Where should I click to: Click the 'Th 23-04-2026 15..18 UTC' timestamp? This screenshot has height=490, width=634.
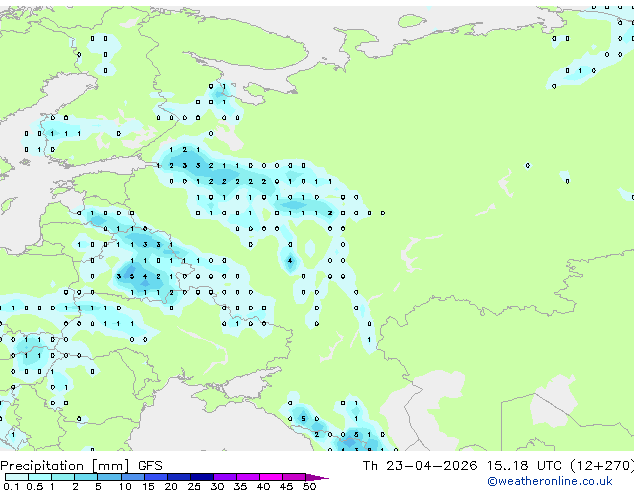point(463,465)
